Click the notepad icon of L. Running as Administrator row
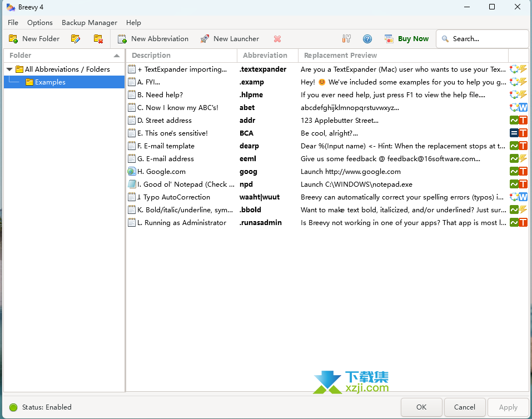The height and width of the screenshot is (419, 532). click(x=132, y=223)
